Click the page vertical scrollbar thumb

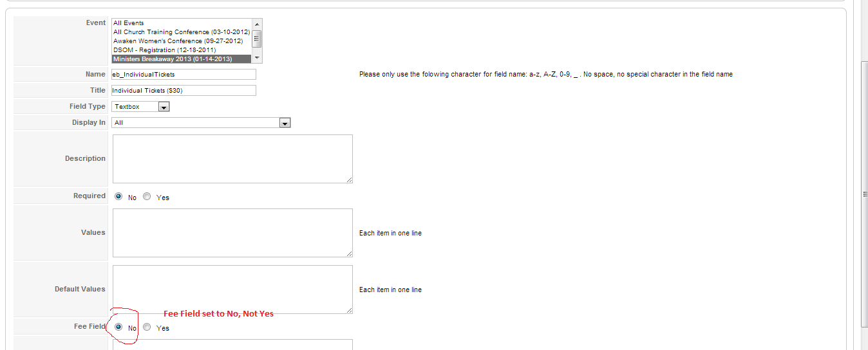865,194
